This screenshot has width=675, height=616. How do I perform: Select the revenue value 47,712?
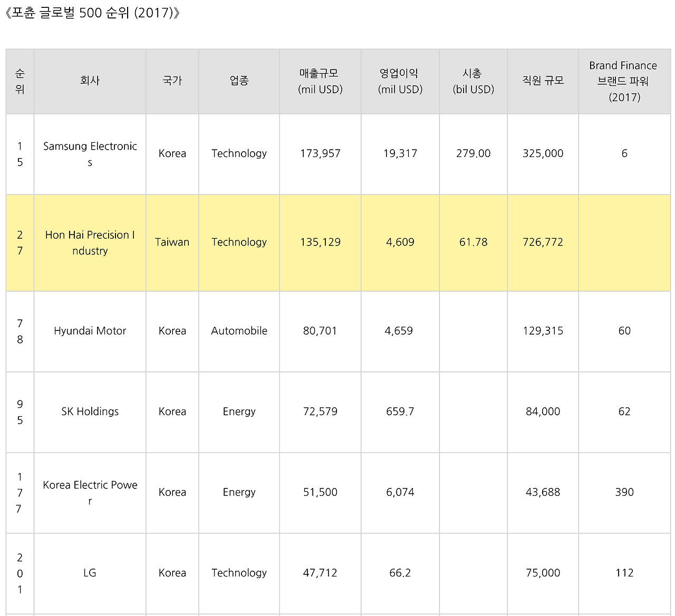pos(320,573)
